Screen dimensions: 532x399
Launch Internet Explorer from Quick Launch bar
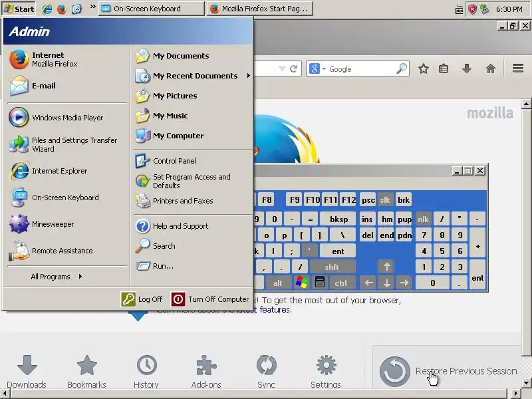pos(47,9)
